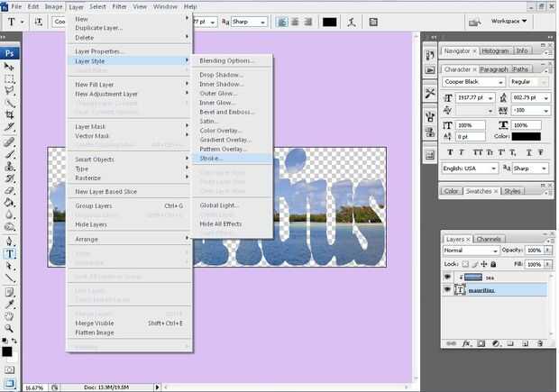Click the foreground color swatch in toolbox

pyautogui.click(x=7, y=351)
